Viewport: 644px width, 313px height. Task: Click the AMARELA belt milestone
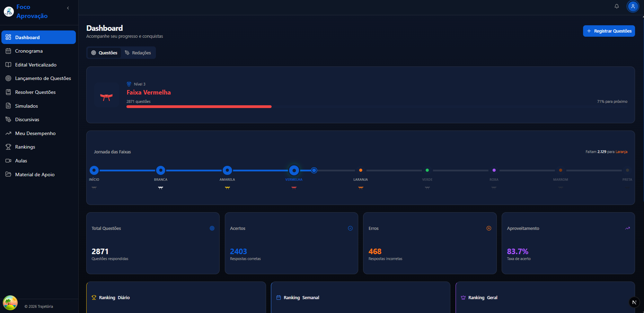(x=227, y=170)
